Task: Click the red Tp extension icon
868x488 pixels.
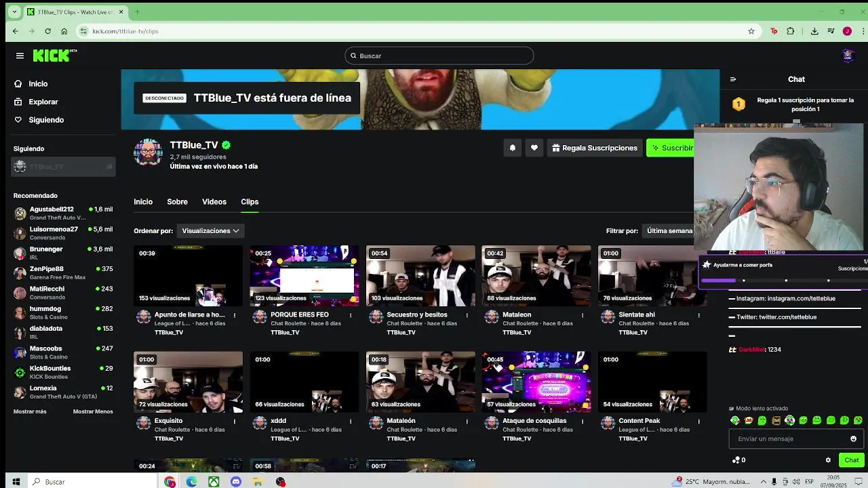Action: pos(774,31)
